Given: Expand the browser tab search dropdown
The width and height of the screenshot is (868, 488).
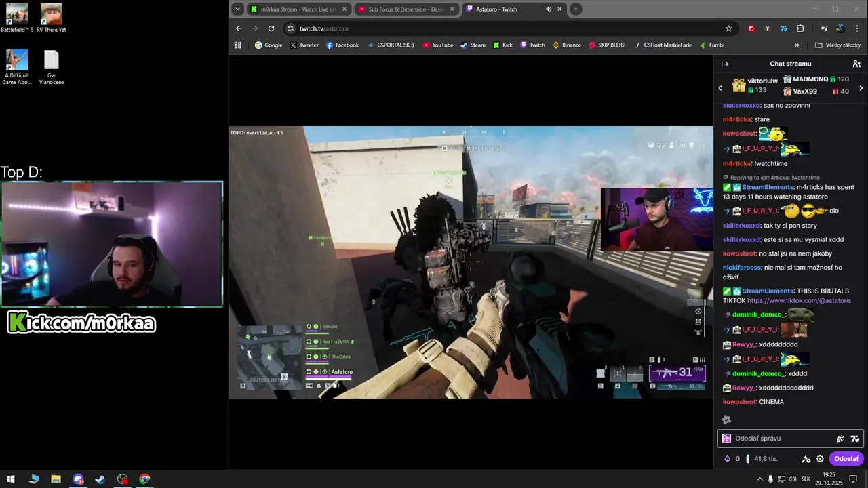Looking at the screenshot, I should [x=237, y=9].
